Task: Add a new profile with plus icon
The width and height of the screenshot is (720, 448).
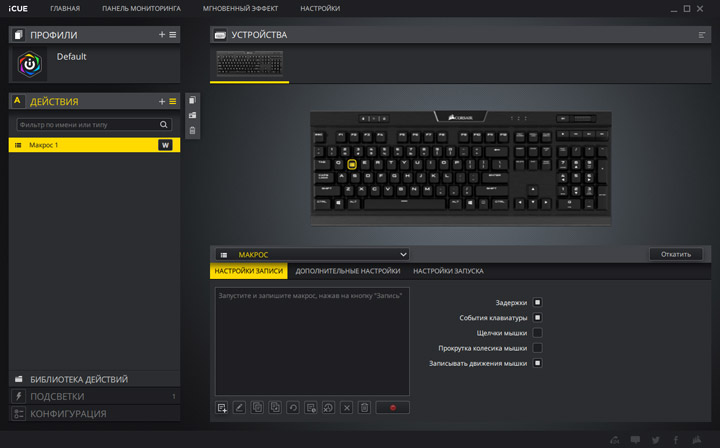Action: pyautogui.click(x=162, y=34)
